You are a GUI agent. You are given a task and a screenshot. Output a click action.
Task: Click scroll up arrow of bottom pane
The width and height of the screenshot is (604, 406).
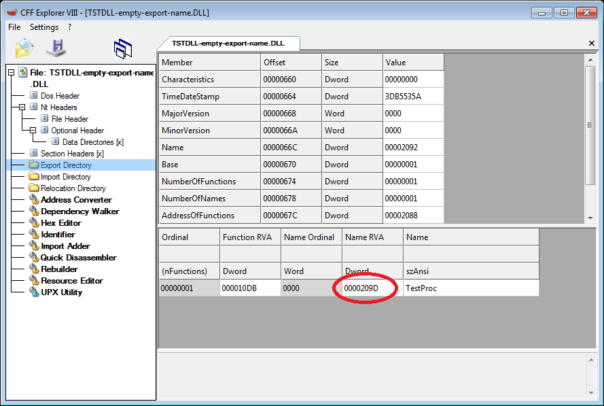pyautogui.click(x=591, y=359)
